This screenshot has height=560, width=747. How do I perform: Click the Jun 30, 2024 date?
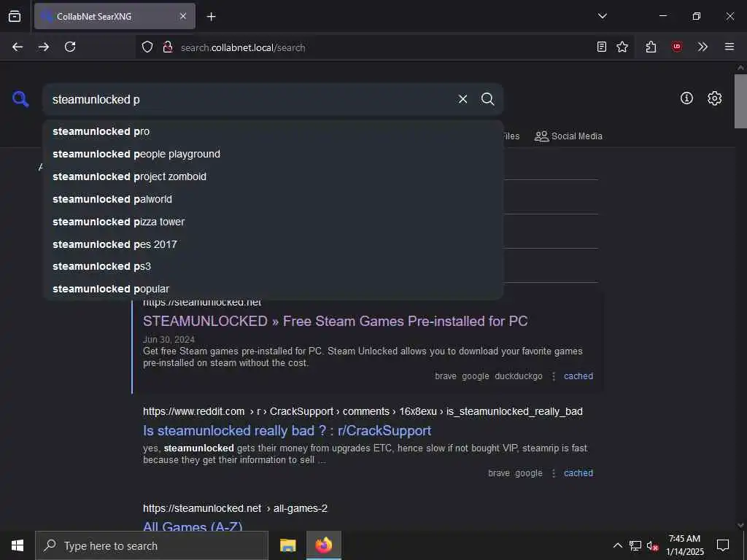point(169,340)
